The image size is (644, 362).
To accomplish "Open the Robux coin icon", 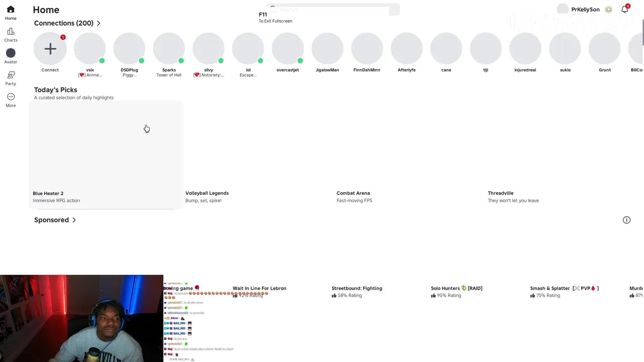I will pyautogui.click(x=608, y=10).
